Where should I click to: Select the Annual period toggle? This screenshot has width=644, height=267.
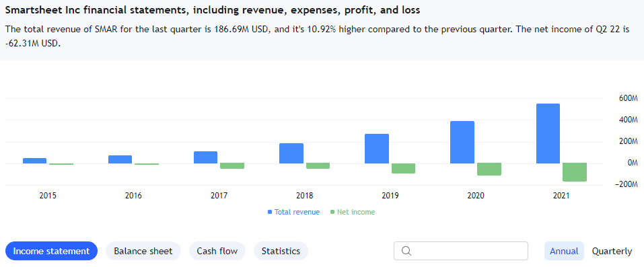(564, 251)
